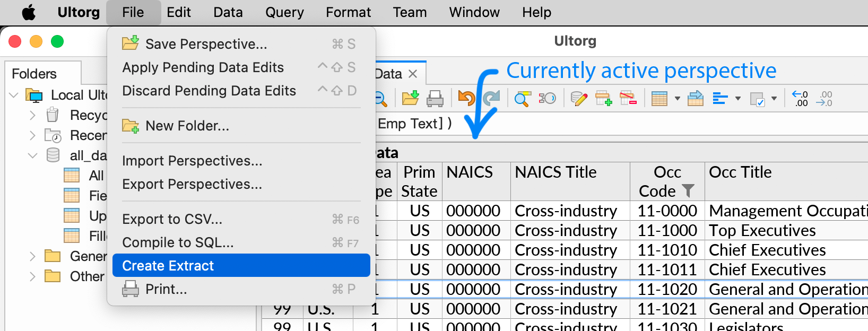Click the Occ Title column header
This screenshot has height=331, width=868.
786,181
